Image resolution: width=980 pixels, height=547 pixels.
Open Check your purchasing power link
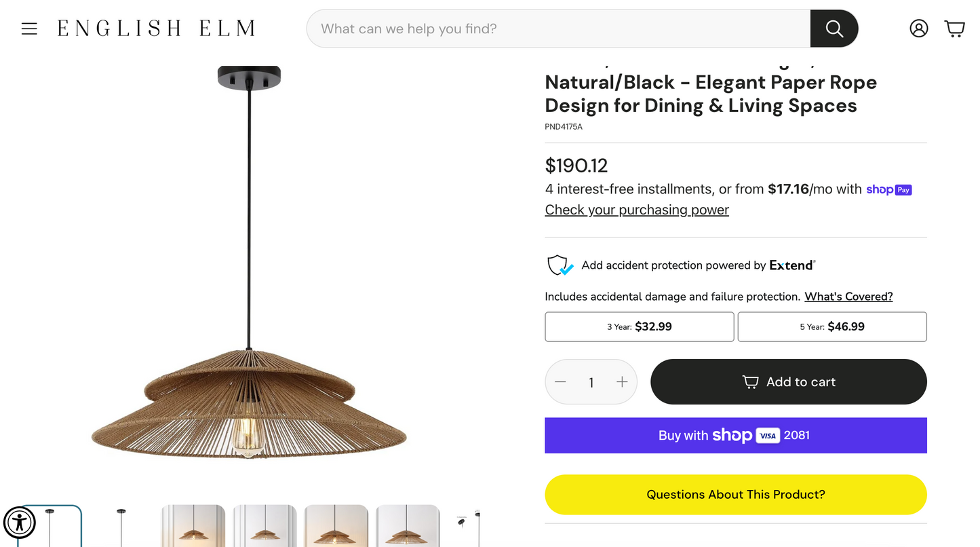pyautogui.click(x=636, y=210)
